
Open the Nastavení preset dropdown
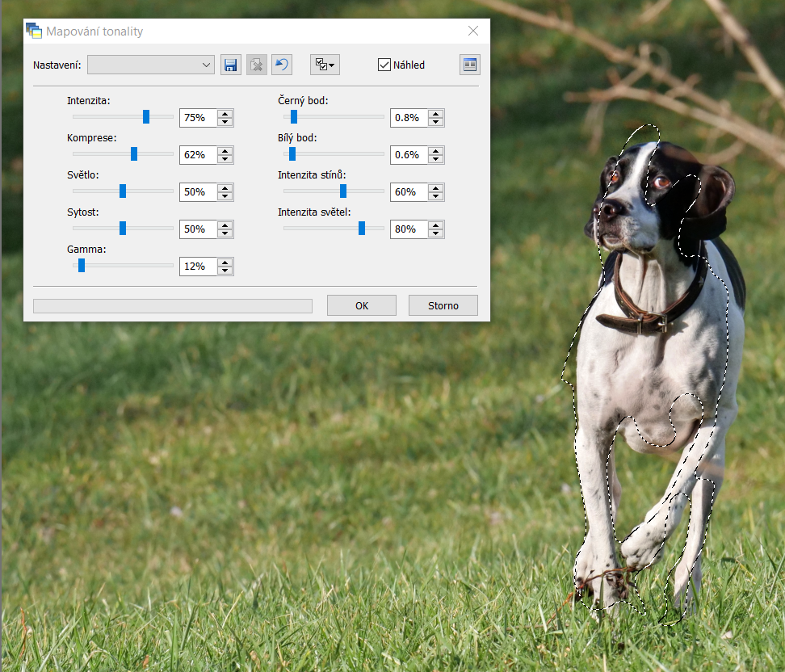pyautogui.click(x=151, y=65)
